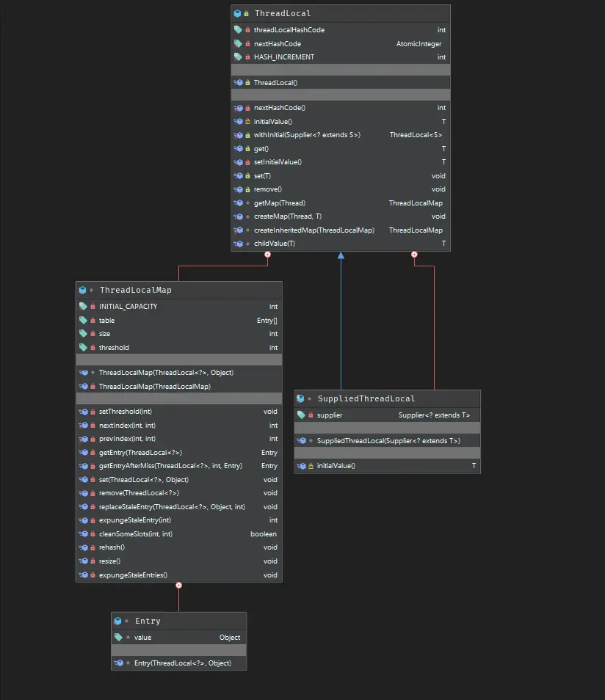
Task: Select the ThreadLocal node title
Action: [283, 13]
